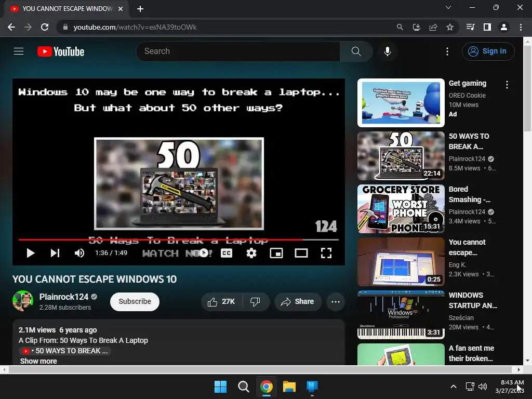Share the video

click(x=298, y=302)
